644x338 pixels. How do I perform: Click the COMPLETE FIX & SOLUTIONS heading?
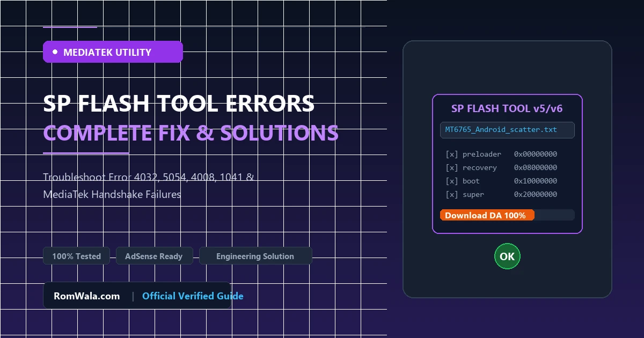coord(191,132)
